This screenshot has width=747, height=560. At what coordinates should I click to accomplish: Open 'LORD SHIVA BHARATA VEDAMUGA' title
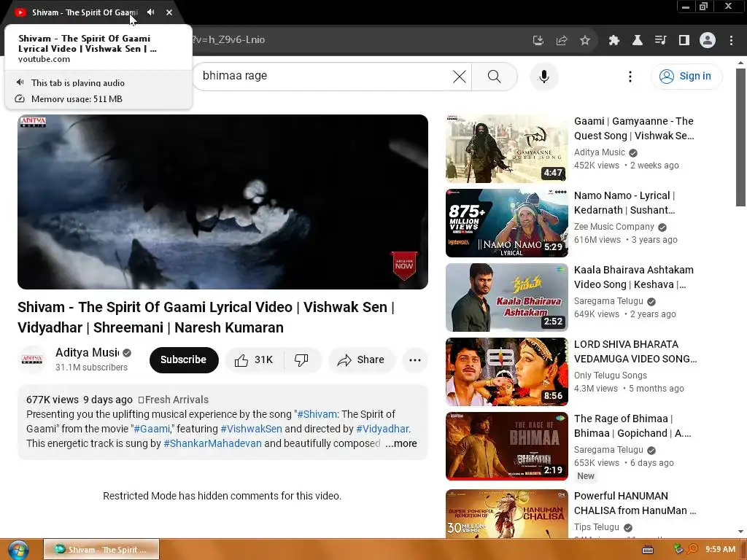click(635, 351)
